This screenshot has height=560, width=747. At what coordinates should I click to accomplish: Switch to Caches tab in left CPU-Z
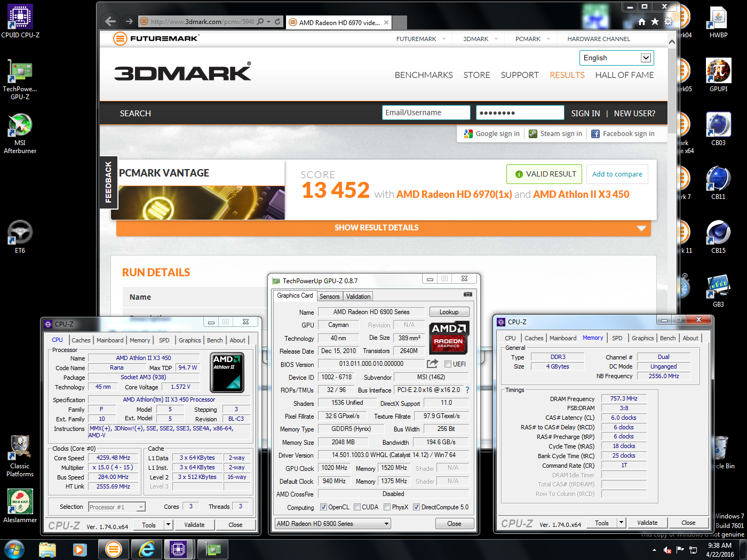tap(81, 340)
